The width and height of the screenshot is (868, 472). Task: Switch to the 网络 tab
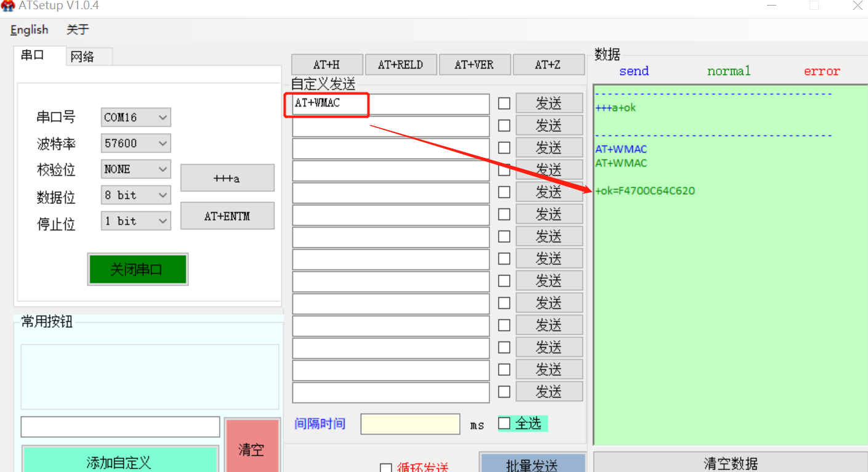(x=82, y=57)
